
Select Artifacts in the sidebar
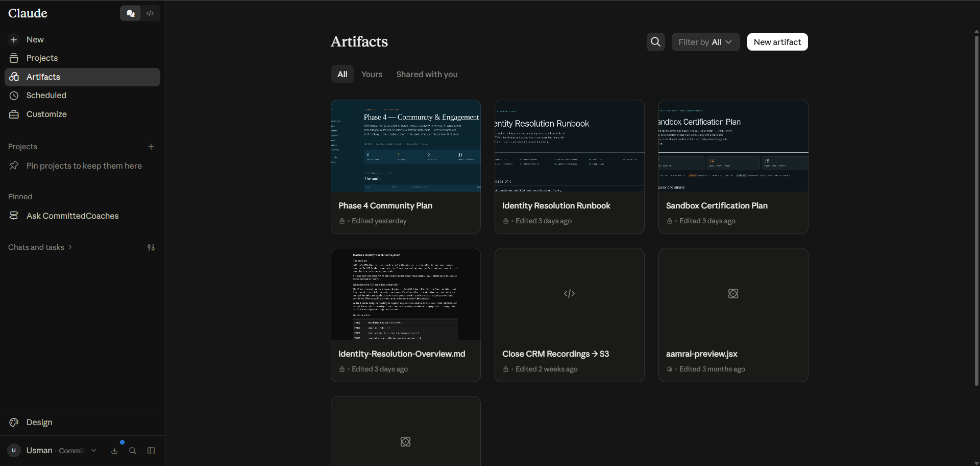point(82,77)
